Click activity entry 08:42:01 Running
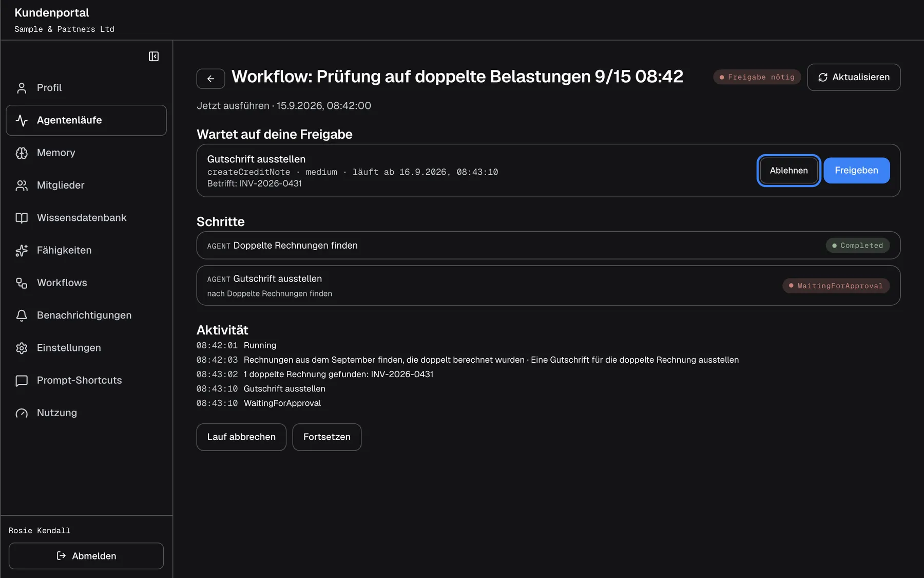 (x=236, y=345)
